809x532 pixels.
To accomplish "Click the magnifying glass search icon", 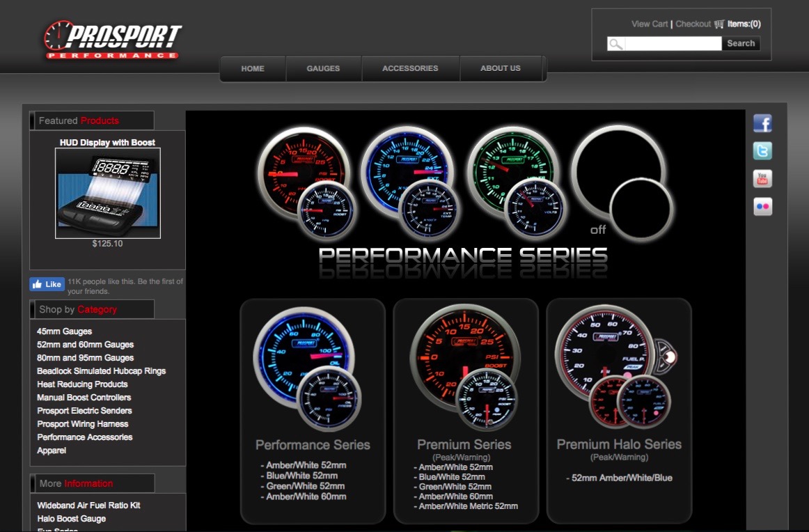I will pyautogui.click(x=615, y=44).
